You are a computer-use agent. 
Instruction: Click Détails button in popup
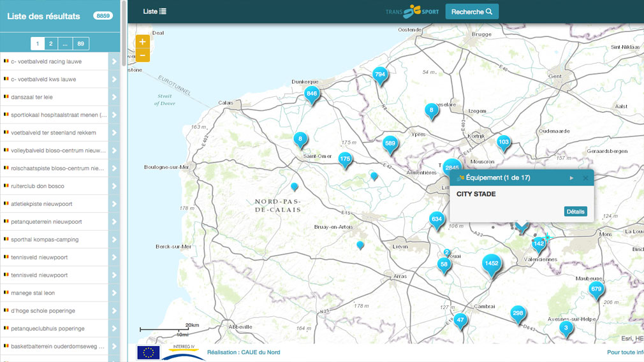(x=575, y=212)
